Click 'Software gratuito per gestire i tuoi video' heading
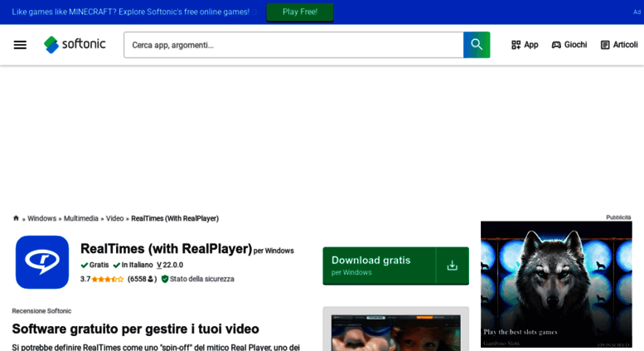 click(136, 329)
